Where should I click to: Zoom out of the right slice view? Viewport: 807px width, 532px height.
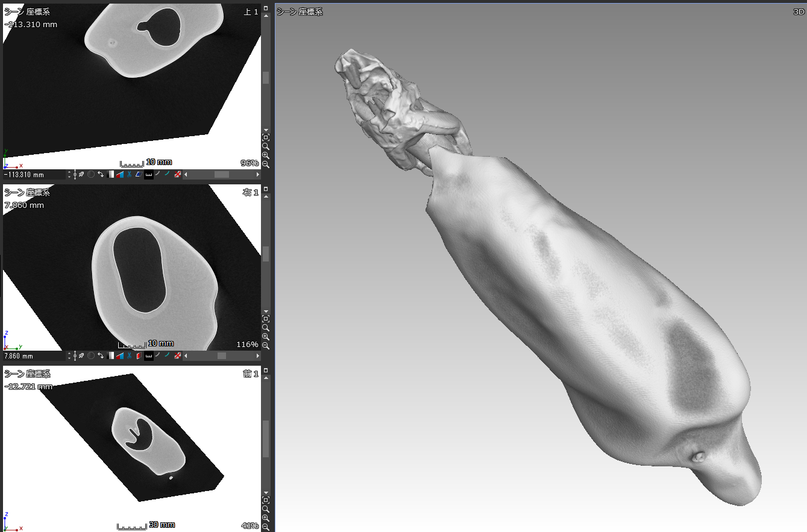[x=266, y=346]
